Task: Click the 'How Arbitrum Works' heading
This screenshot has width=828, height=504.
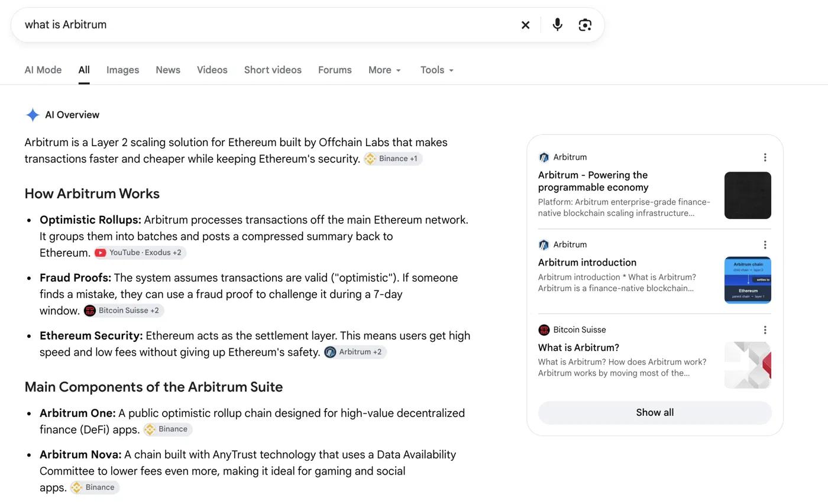Action: coord(92,194)
